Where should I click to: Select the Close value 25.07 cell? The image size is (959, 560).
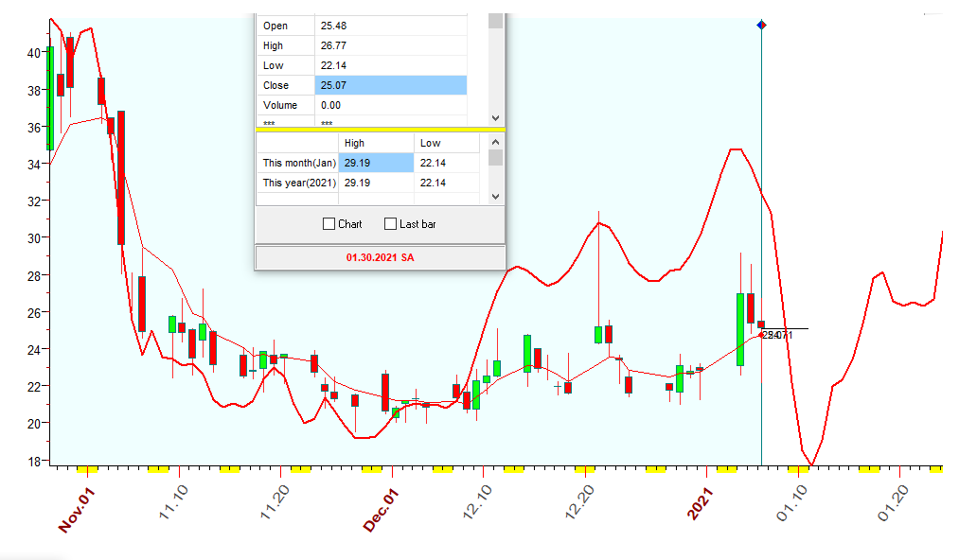click(x=390, y=85)
